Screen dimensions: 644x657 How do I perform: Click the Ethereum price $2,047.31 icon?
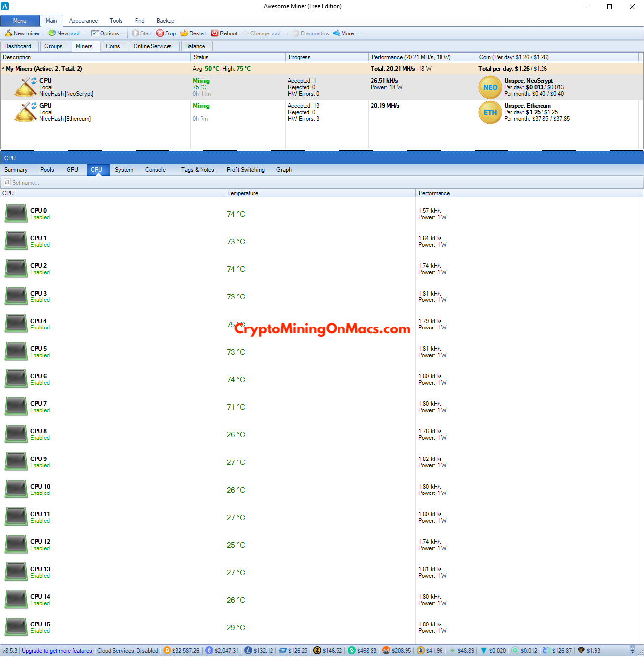209,651
